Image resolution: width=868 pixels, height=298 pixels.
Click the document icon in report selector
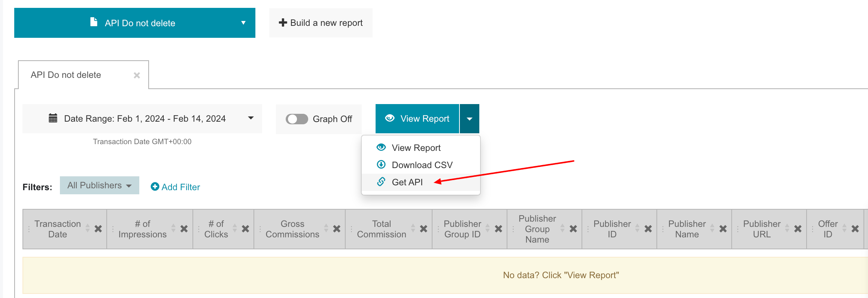point(94,22)
